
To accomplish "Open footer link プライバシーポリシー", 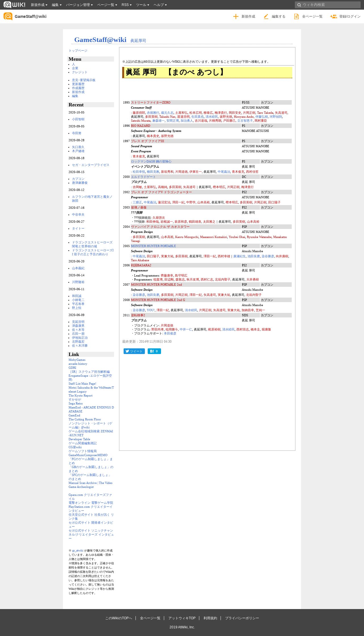I will pos(242,618).
